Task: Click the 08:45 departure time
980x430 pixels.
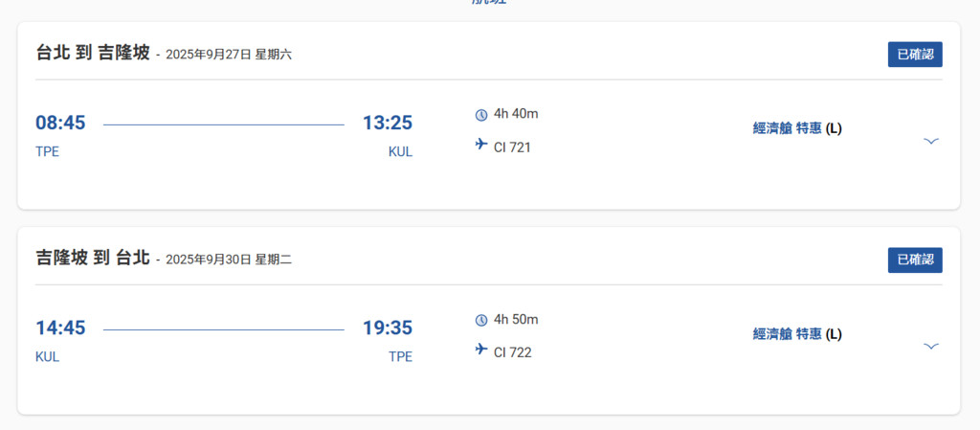Action: 60,123
